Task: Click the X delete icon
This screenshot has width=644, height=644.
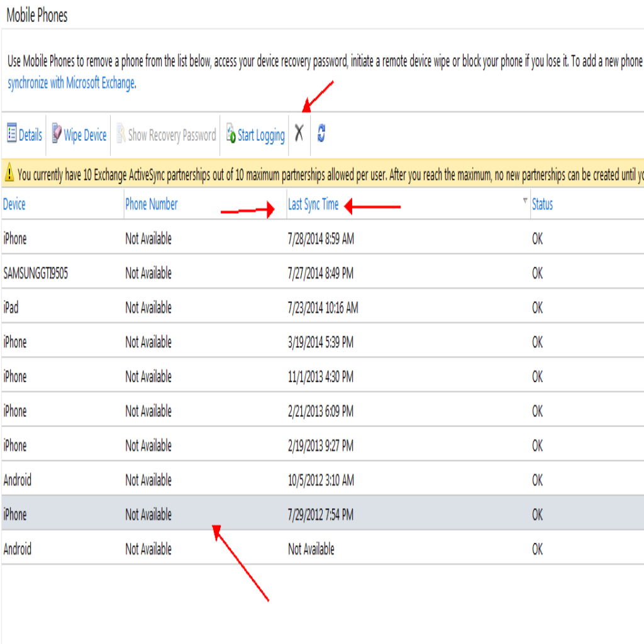Action: coord(299,133)
